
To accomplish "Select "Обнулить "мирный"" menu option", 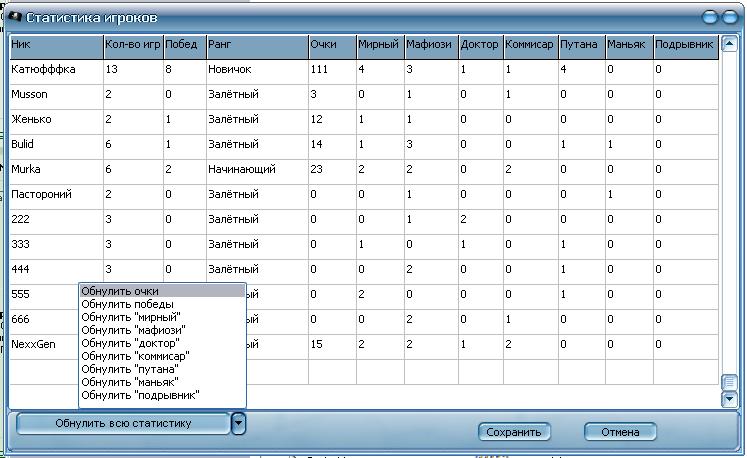I will click(161, 317).
